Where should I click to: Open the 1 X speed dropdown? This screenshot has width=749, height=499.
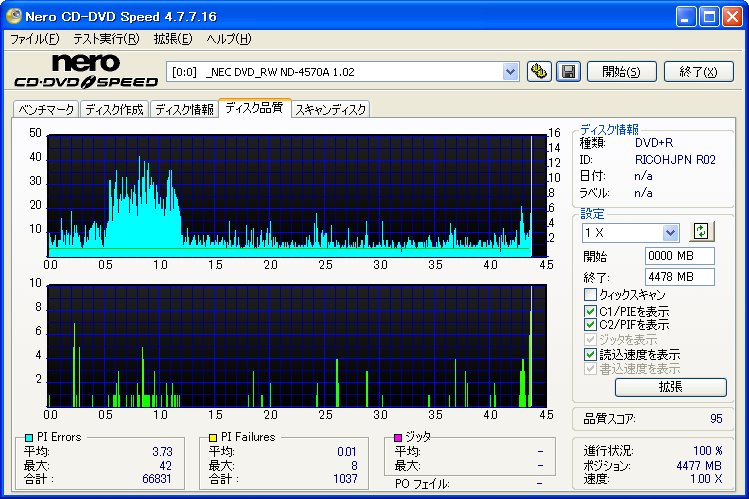(670, 233)
